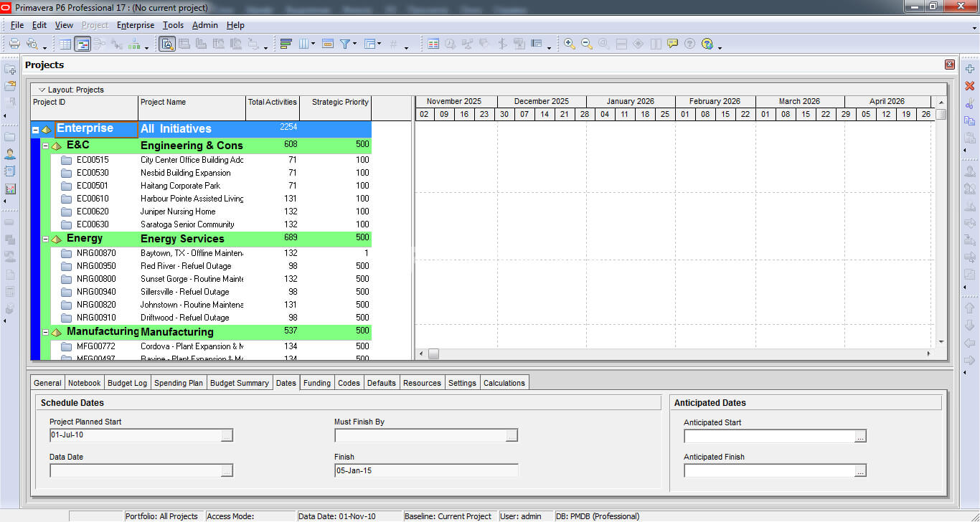980x522 pixels.
Task: Toggle the Table view button in toolbar
Action: click(x=65, y=44)
